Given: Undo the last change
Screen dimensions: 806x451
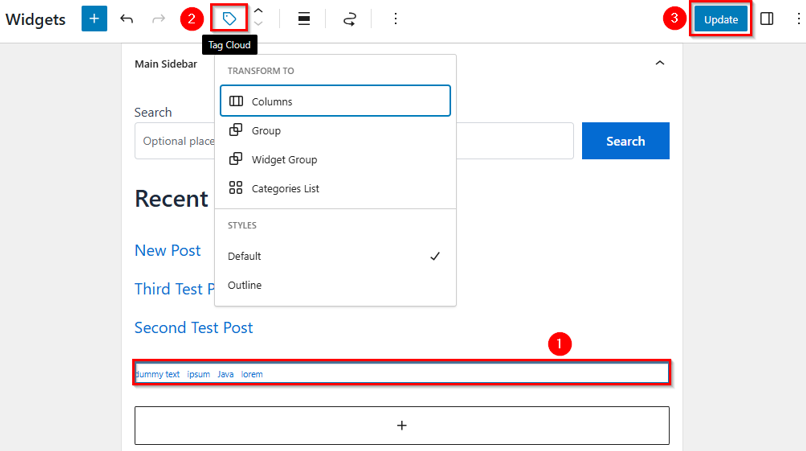Looking at the screenshot, I should 126,19.
